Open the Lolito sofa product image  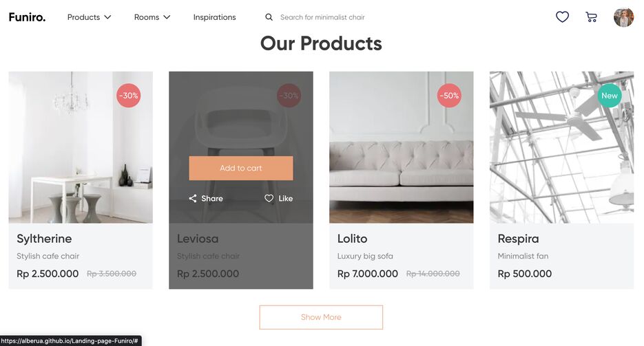(402, 148)
